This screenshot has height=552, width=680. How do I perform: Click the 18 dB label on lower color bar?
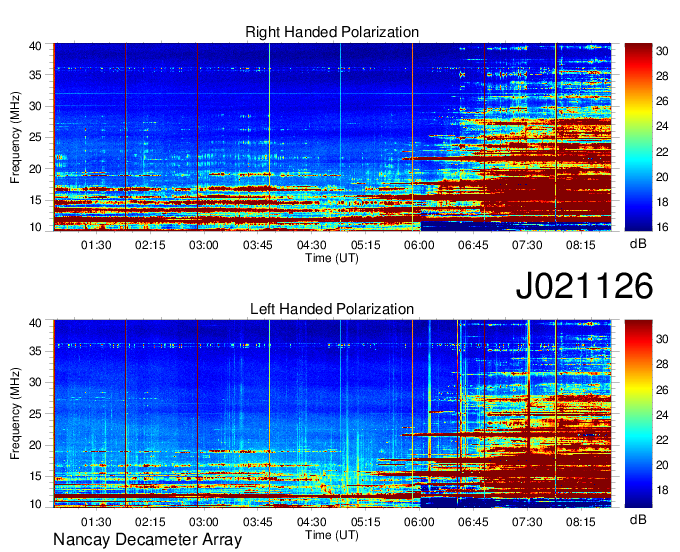pyautogui.click(x=662, y=490)
